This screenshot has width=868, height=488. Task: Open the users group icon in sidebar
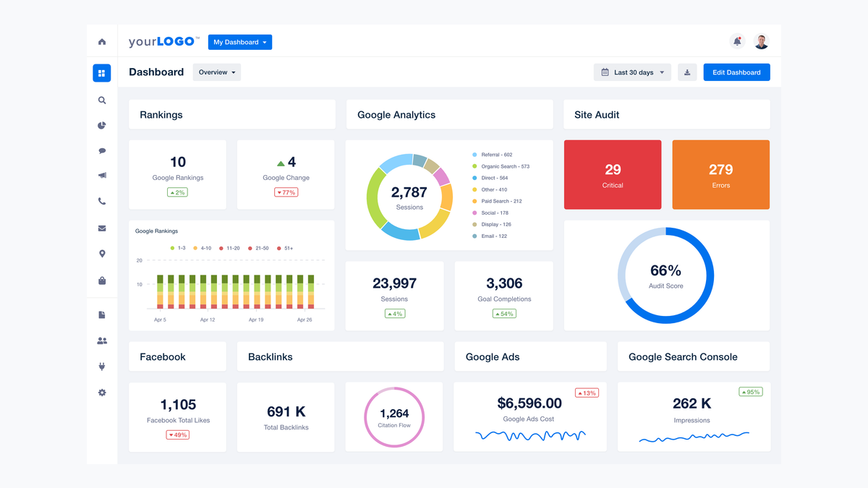[102, 341]
